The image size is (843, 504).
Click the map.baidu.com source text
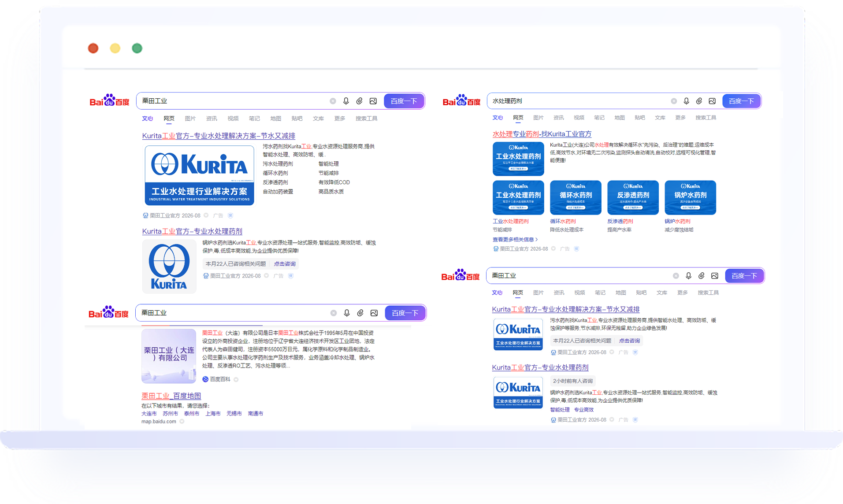[x=159, y=422]
